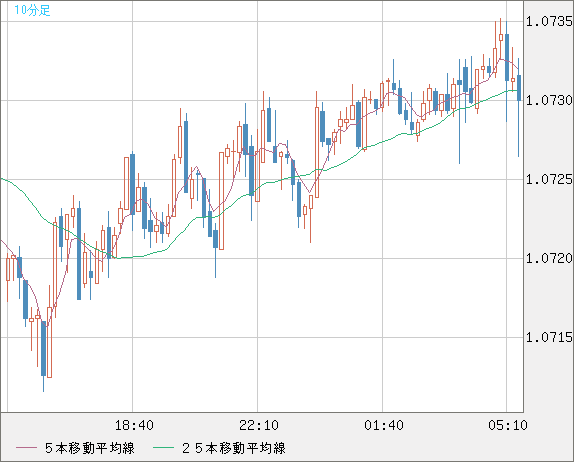574x462 pixels.
Task: Click the 5本移動平均線 legend label
Action: click(90, 448)
